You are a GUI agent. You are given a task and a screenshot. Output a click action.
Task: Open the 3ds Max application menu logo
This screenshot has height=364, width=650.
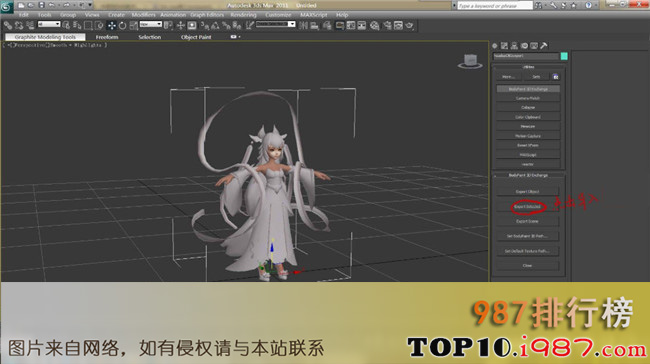7,7
